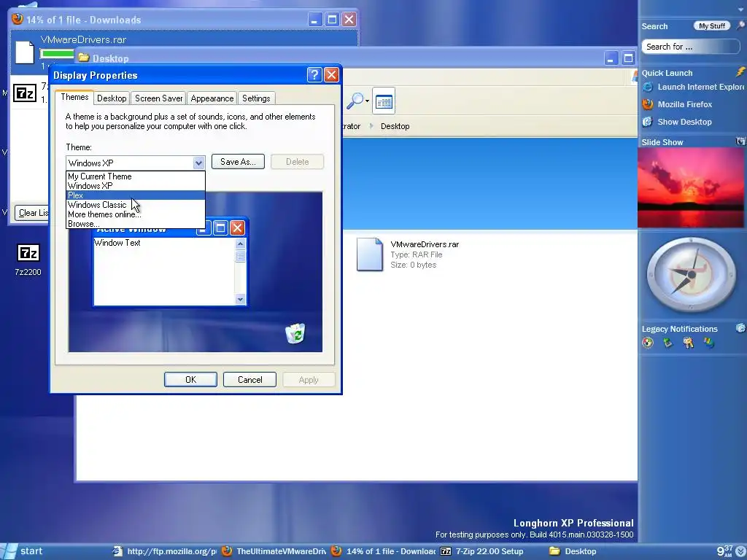The height and width of the screenshot is (560, 747).
Task: Select the Windows XP theme list entry
Action: [x=135, y=186]
